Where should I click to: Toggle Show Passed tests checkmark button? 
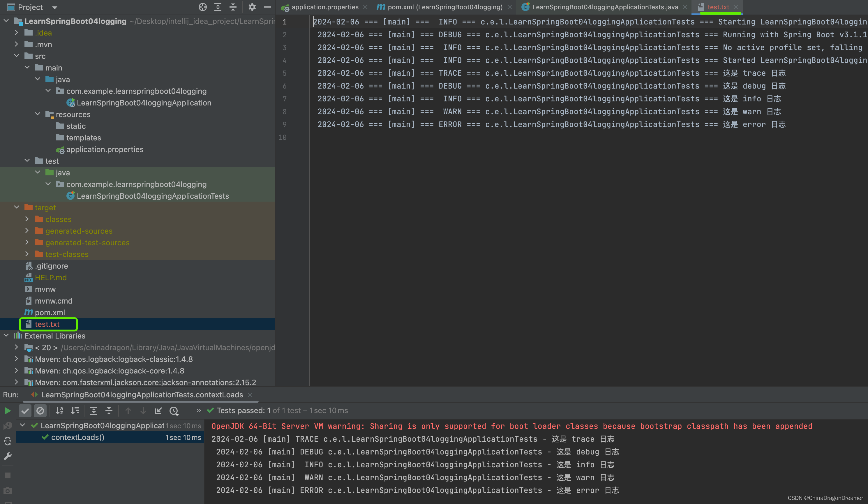[x=25, y=411]
